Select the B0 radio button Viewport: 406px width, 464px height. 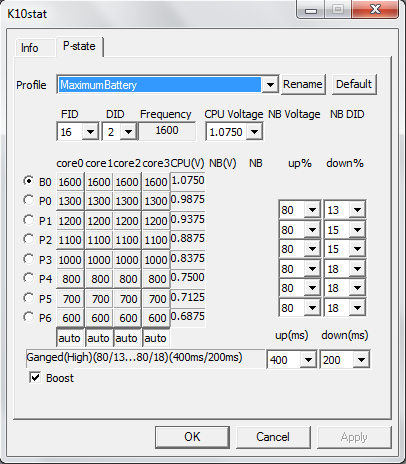[x=29, y=181]
